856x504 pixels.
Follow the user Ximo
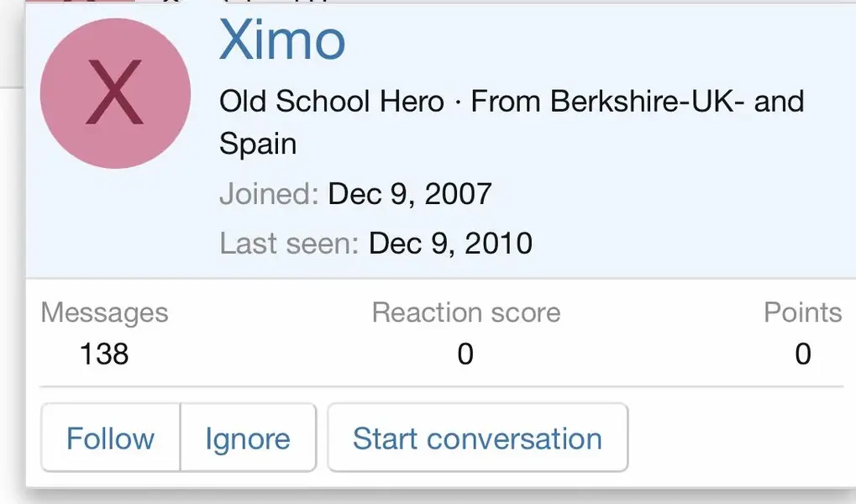(x=110, y=438)
